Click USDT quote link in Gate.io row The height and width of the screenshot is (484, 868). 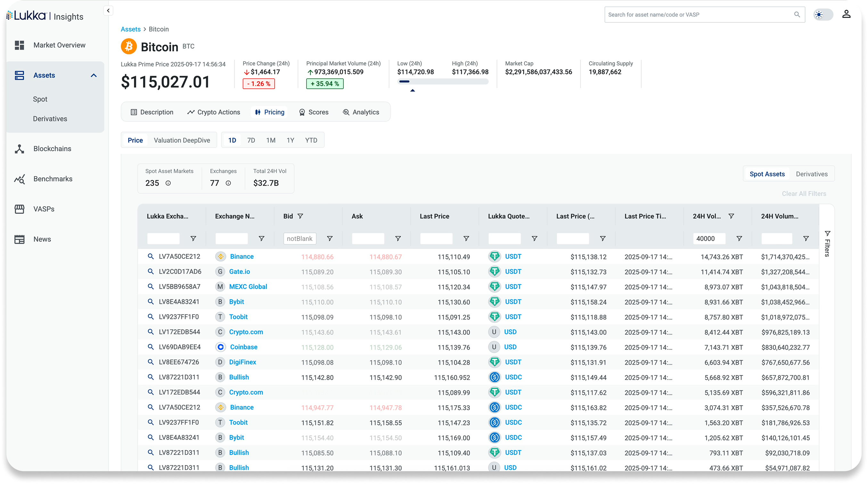[513, 272]
